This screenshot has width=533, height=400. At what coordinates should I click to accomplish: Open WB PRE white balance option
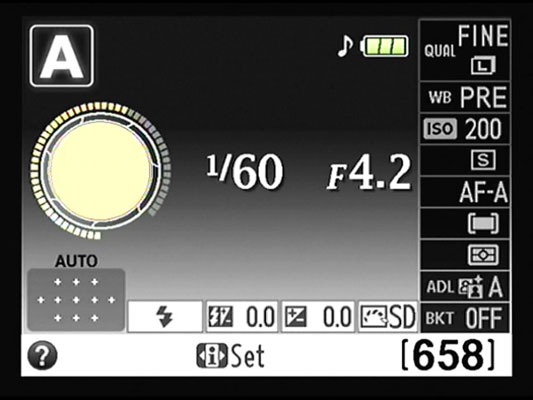coord(465,97)
